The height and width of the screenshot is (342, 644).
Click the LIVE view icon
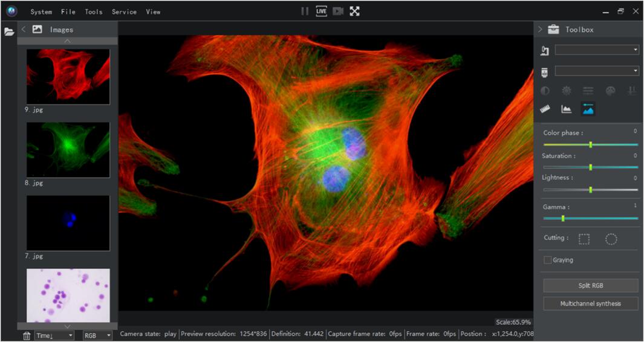tap(321, 11)
